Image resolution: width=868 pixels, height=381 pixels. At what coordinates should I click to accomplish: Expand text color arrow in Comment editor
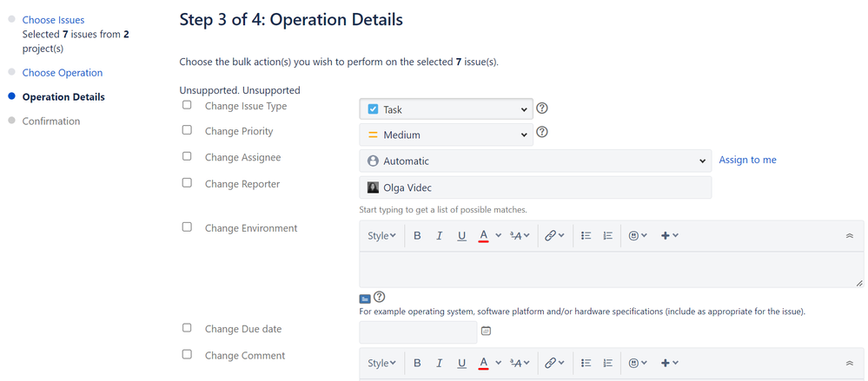(498, 363)
